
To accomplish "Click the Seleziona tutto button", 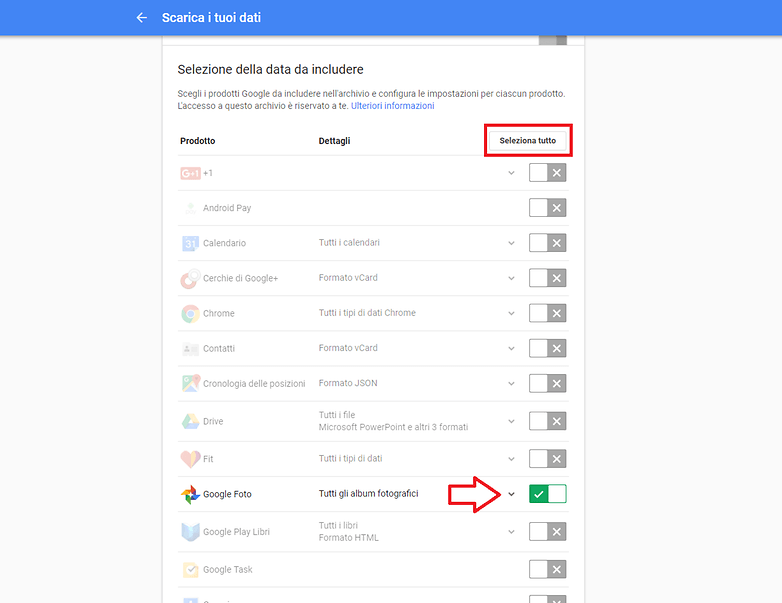I will [528, 141].
